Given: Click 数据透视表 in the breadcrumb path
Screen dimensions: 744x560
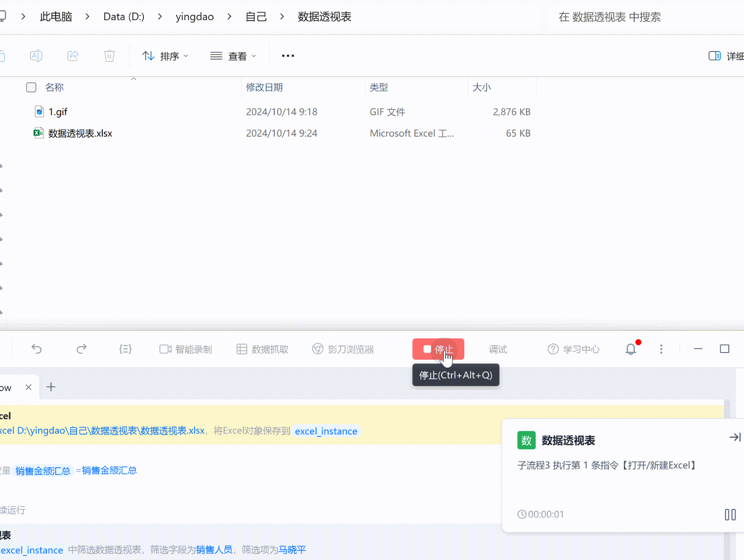Looking at the screenshot, I should click(x=324, y=17).
